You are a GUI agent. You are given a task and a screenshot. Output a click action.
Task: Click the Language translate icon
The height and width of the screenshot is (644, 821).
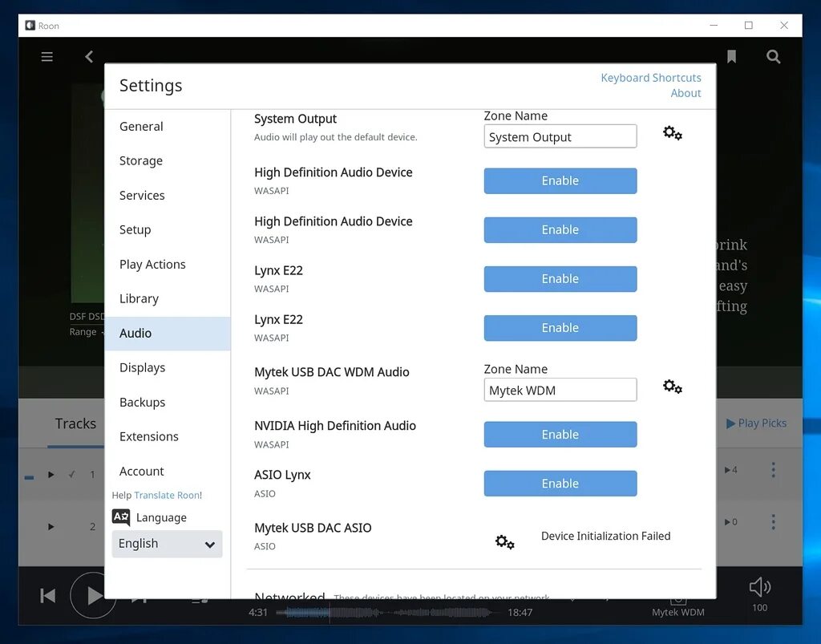click(121, 517)
